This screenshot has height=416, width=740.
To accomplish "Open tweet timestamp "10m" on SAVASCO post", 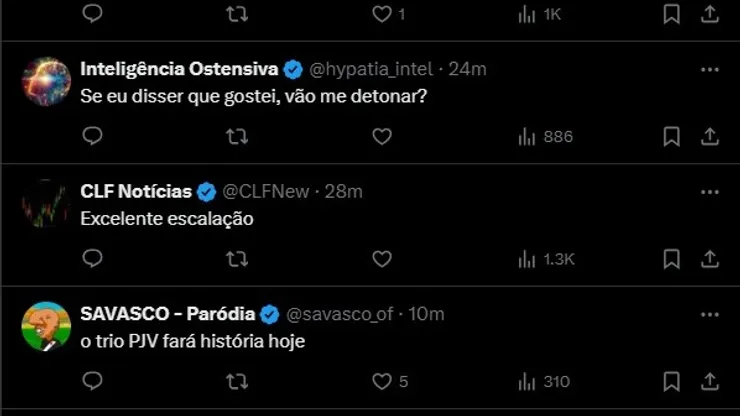I will (427, 314).
